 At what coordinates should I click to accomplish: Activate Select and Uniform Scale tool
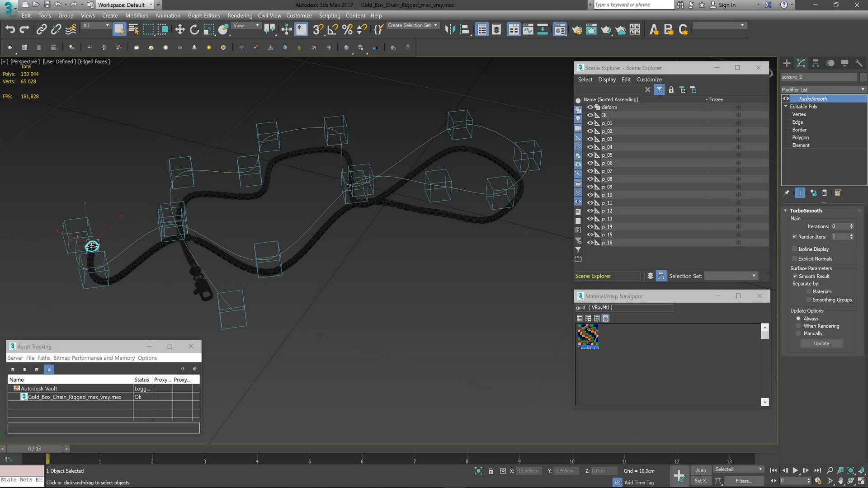click(209, 30)
